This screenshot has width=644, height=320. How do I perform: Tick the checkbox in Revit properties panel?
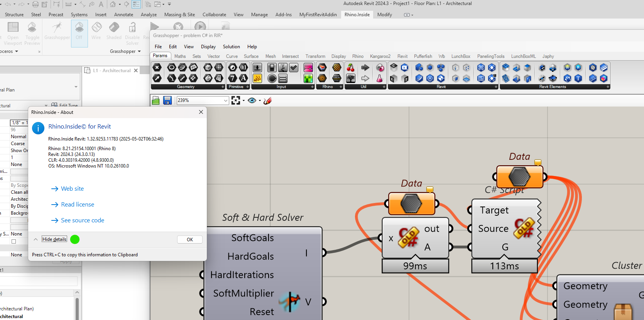[x=14, y=241]
